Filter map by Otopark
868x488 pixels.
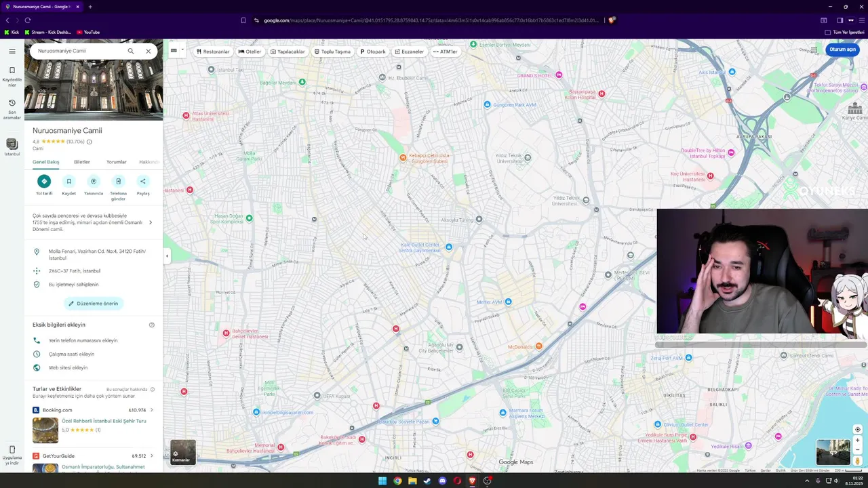373,52
